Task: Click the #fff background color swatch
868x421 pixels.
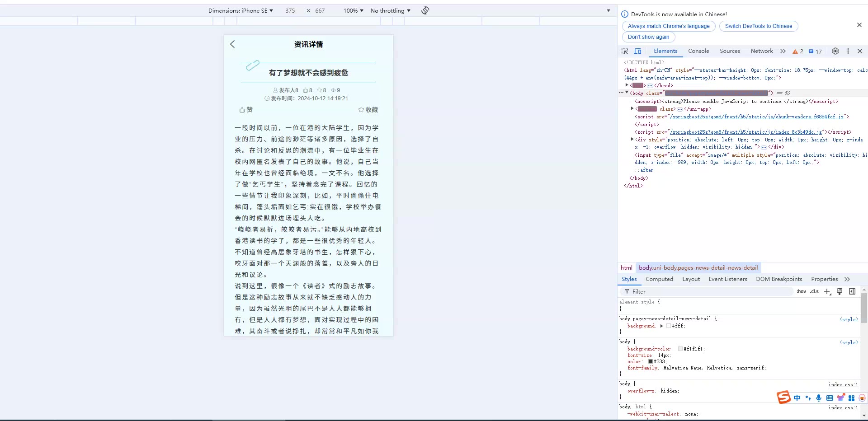Action: [669, 326]
